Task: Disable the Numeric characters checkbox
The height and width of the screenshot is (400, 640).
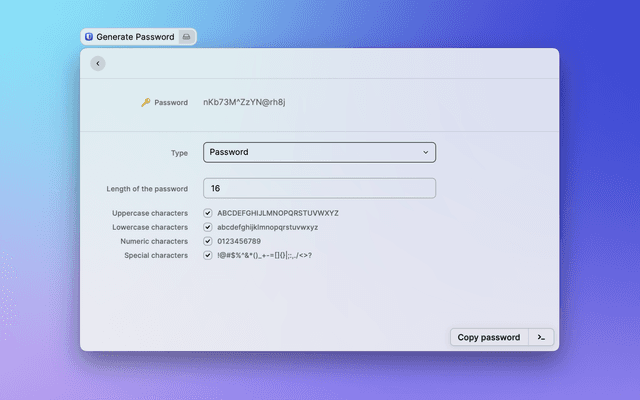Action: pyautogui.click(x=208, y=241)
